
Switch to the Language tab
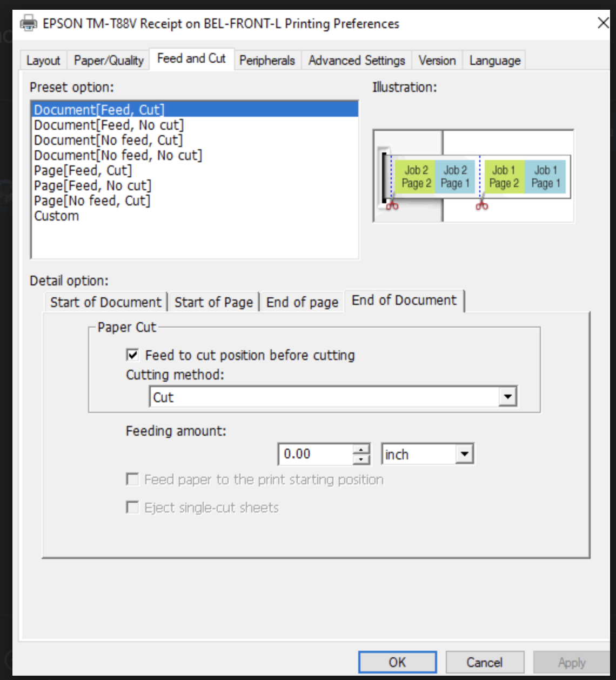[x=495, y=60]
